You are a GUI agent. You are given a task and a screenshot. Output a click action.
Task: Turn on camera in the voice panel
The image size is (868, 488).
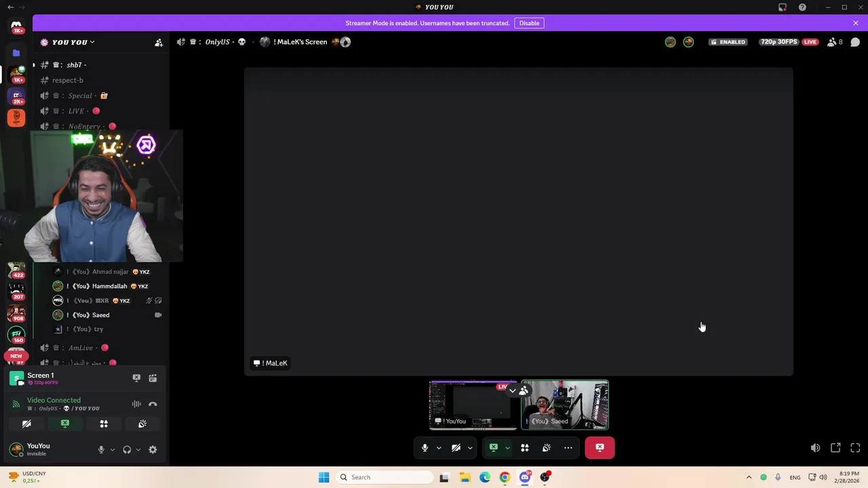[x=26, y=424]
